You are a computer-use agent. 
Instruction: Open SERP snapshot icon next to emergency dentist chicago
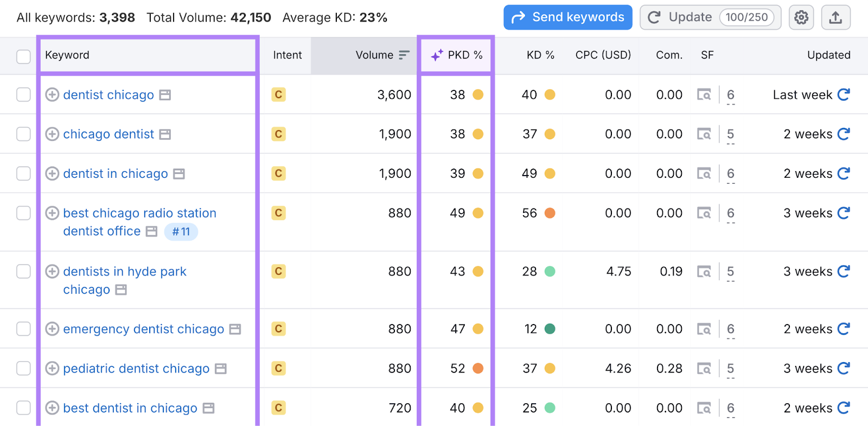pos(234,329)
